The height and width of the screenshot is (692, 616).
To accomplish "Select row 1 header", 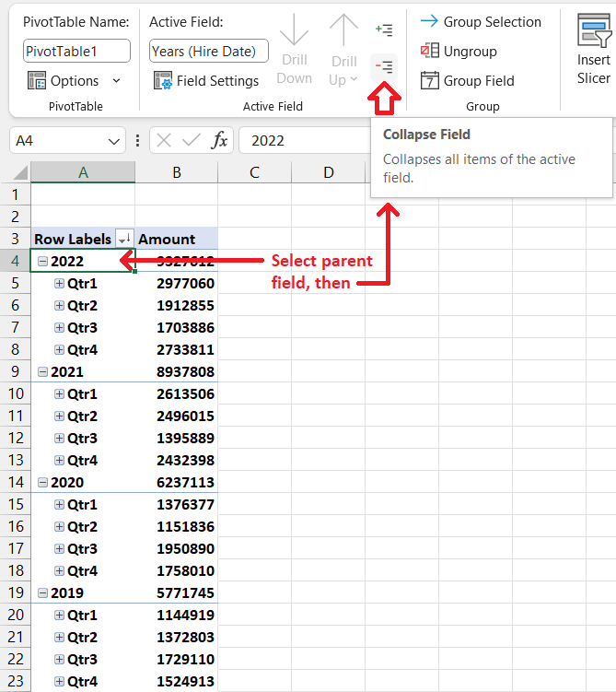I will (15, 194).
